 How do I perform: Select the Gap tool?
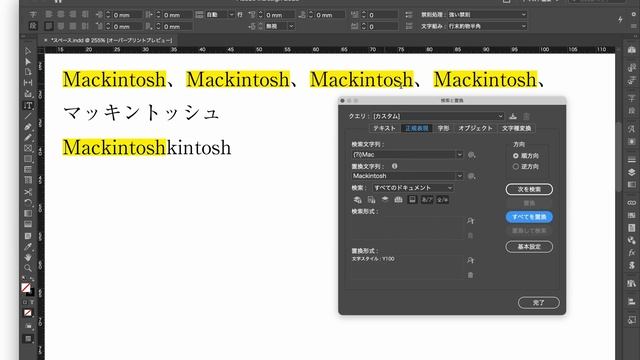click(28, 83)
